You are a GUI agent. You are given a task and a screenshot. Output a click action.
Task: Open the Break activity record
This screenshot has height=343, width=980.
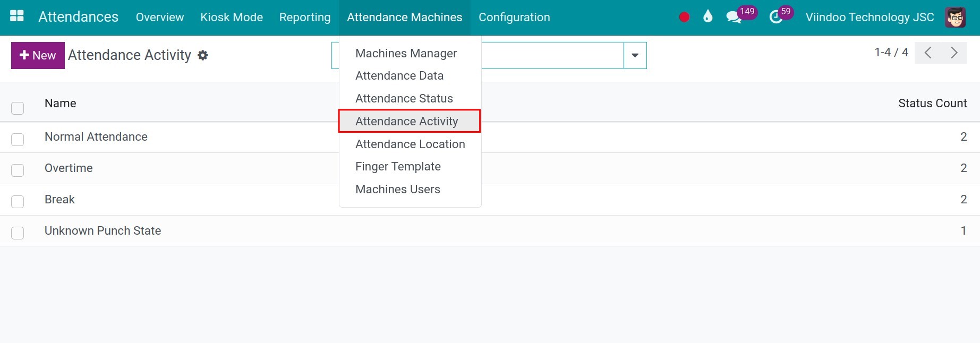click(x=59, y=199)
